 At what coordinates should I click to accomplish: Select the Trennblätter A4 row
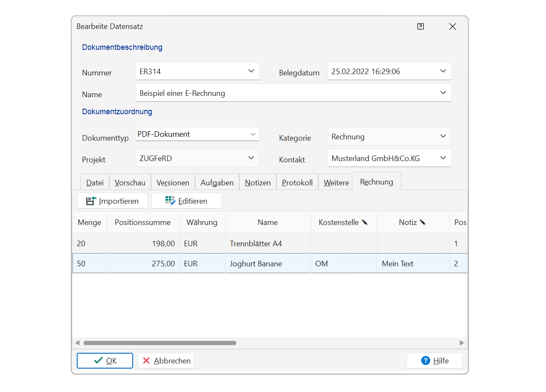click(256, 244)
